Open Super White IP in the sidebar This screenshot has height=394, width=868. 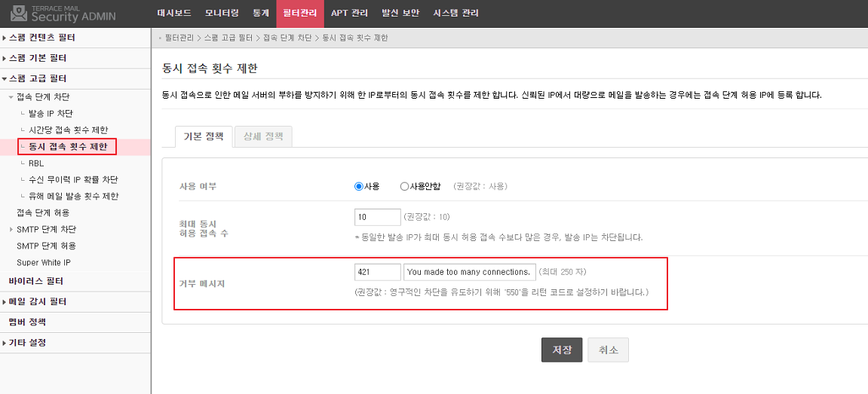click(44, 262)
